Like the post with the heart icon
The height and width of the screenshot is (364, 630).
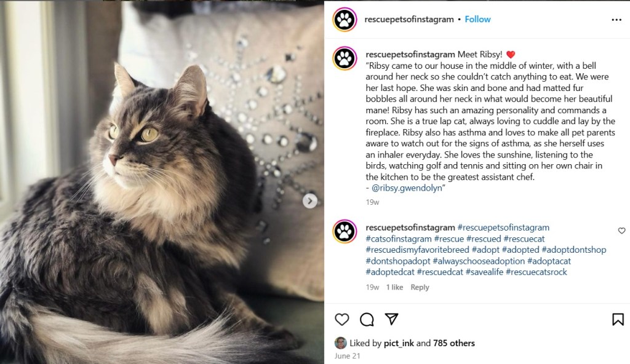(342, 319)
